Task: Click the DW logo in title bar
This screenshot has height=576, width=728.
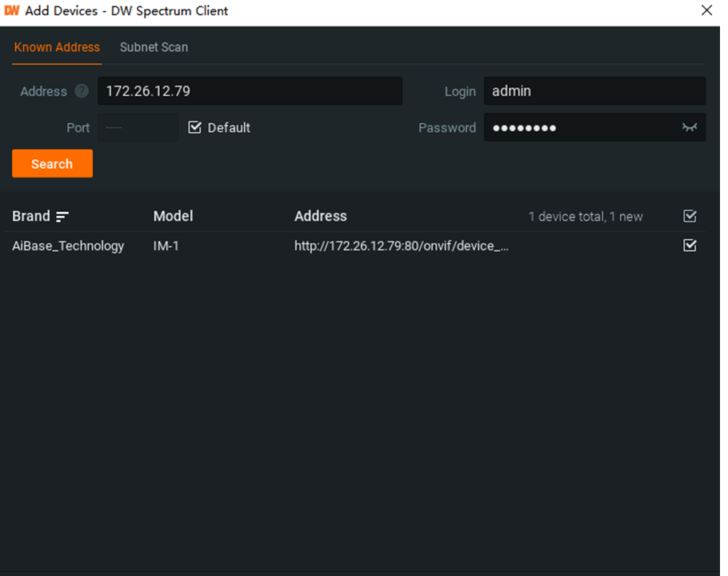Action: (12, 10)
